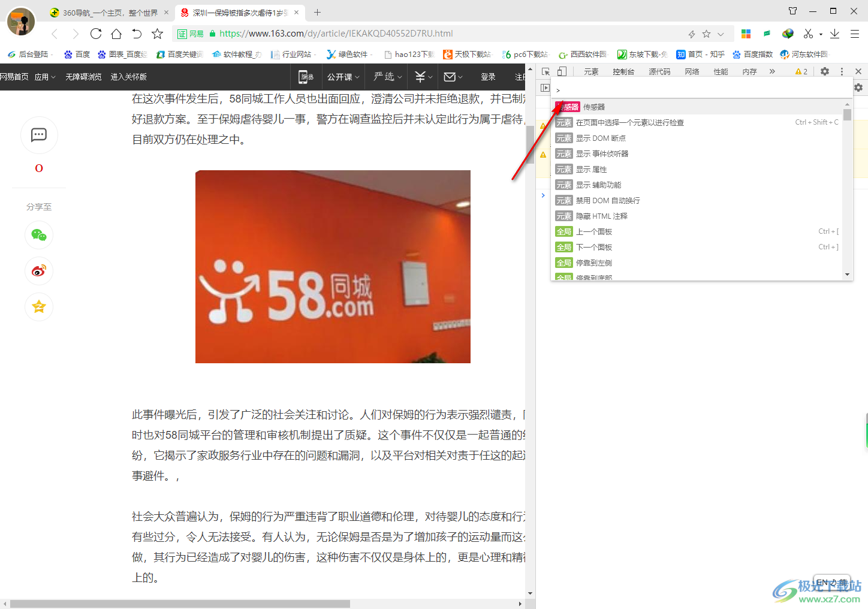Open the downloads icon

(x=834, y=34)
